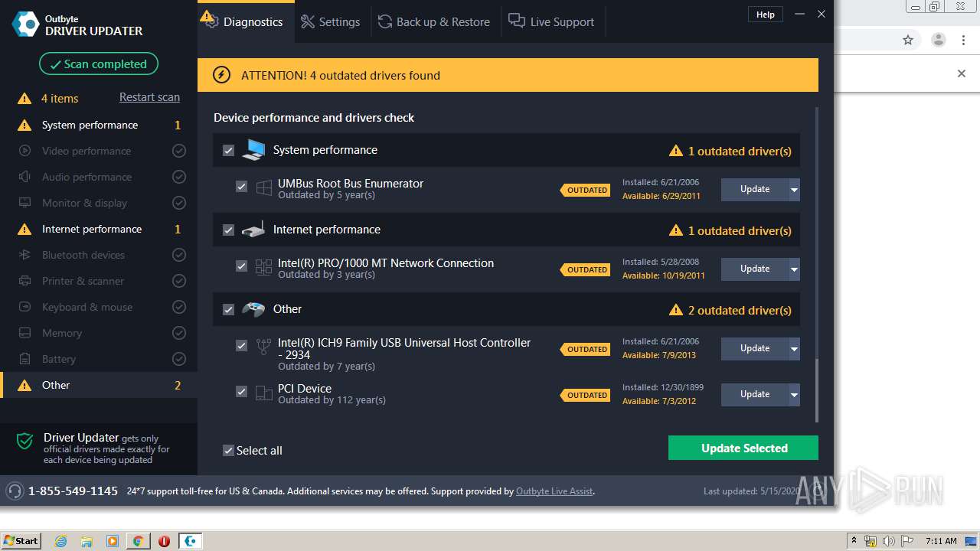980x551 pixels.
Task: Uncheck the UMBus Root Bus Enumerator checkbox
Action: 242,187
